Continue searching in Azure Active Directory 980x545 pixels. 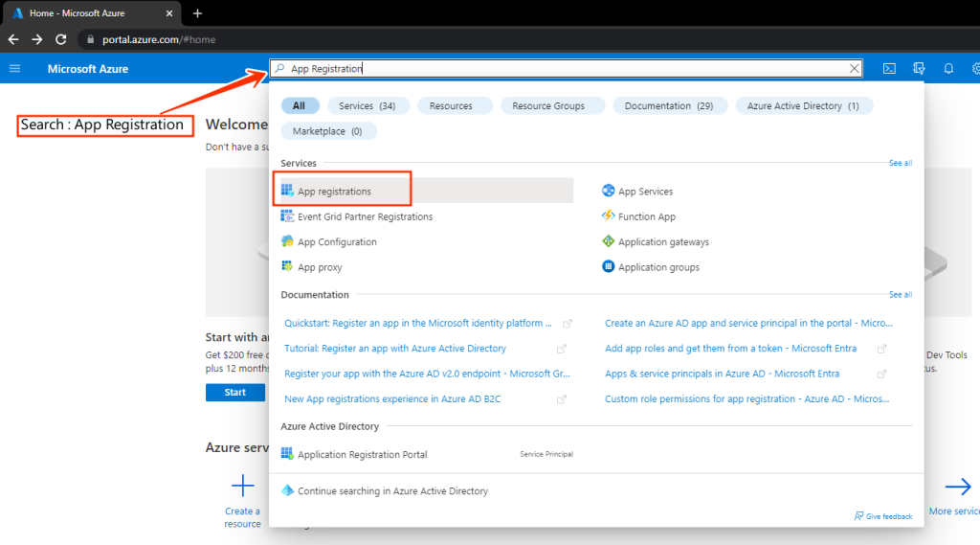392,490
